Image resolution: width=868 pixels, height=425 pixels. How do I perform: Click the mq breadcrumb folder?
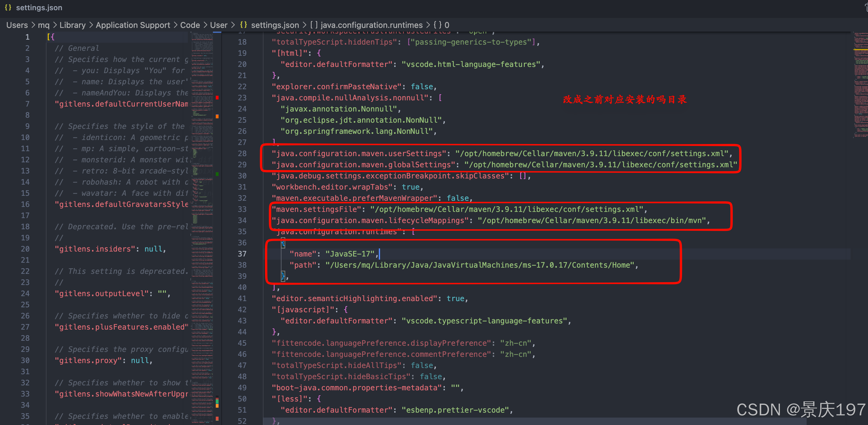point(43,25)
